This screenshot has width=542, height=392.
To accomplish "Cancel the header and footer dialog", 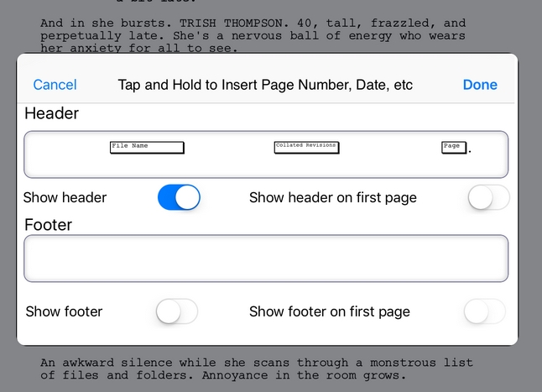I will 55,85.
